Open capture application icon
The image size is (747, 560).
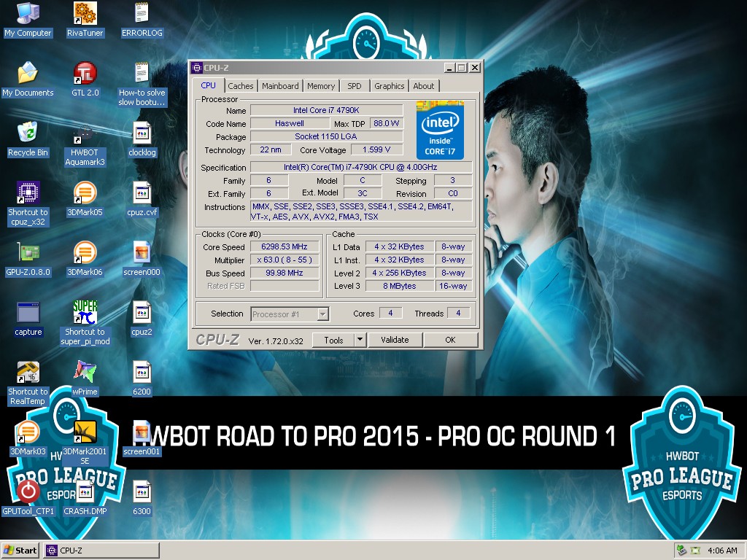pos(28,319)
